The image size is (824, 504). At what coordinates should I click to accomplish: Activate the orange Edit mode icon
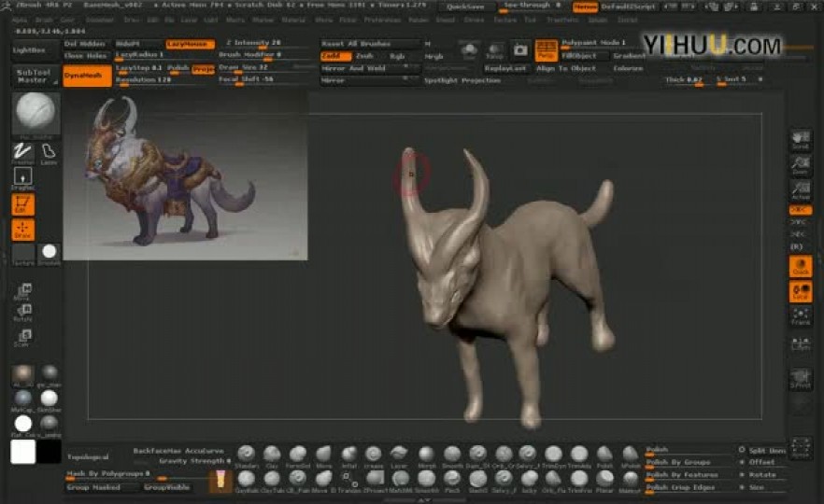point(22,204)
